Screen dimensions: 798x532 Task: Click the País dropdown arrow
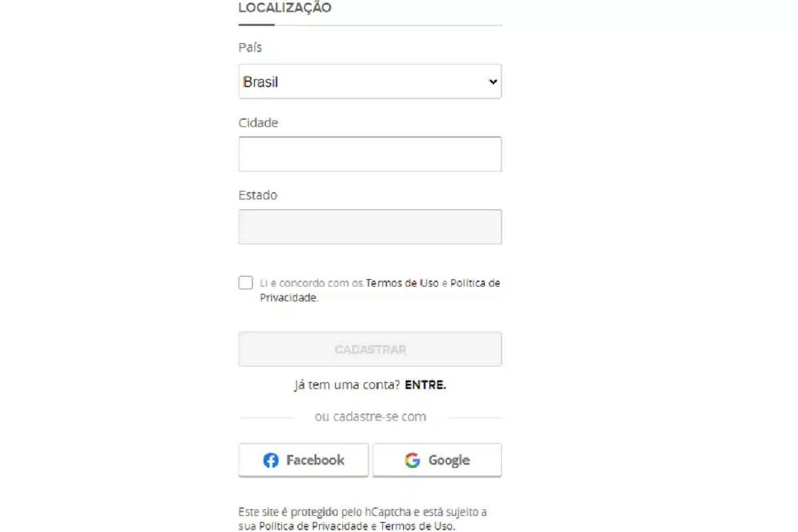(x=493, y=82)
